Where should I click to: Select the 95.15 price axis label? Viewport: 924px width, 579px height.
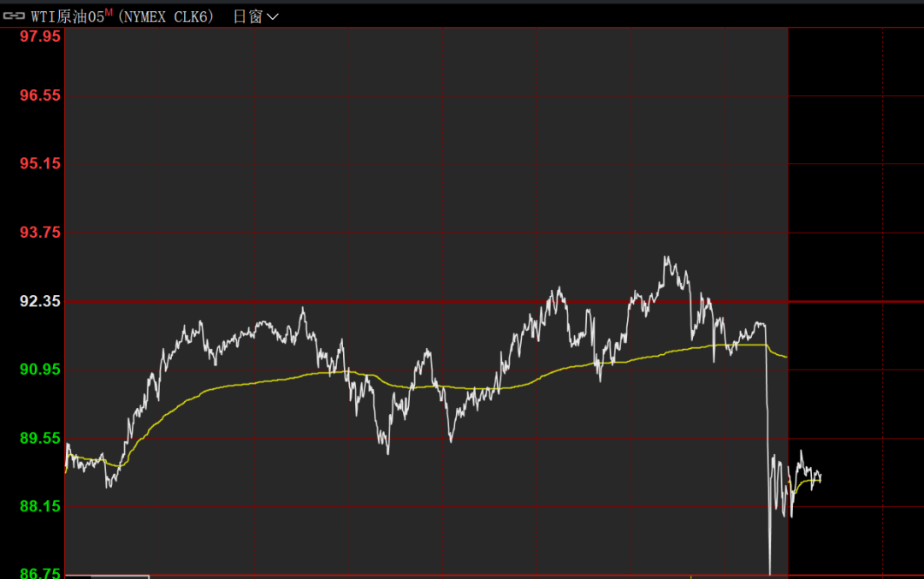(x=40, y=163)
